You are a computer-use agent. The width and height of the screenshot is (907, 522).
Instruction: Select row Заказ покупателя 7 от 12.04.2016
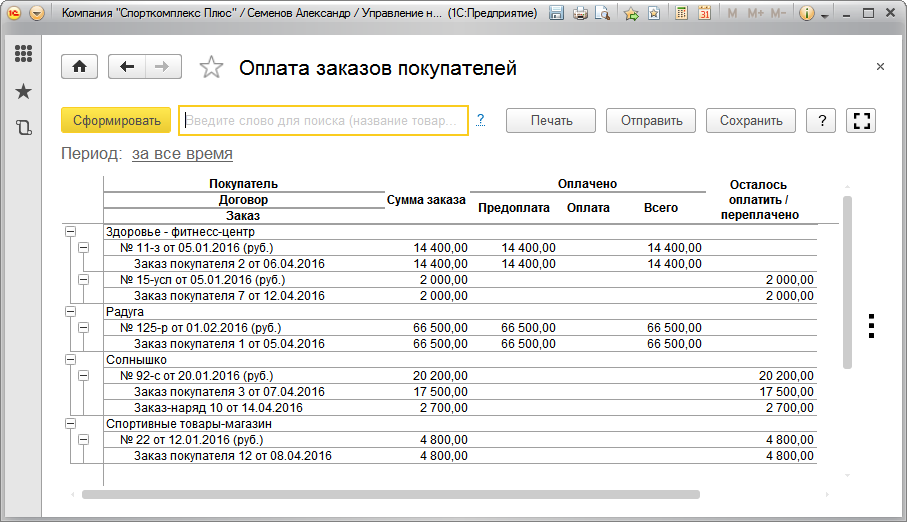pos(460,296)
